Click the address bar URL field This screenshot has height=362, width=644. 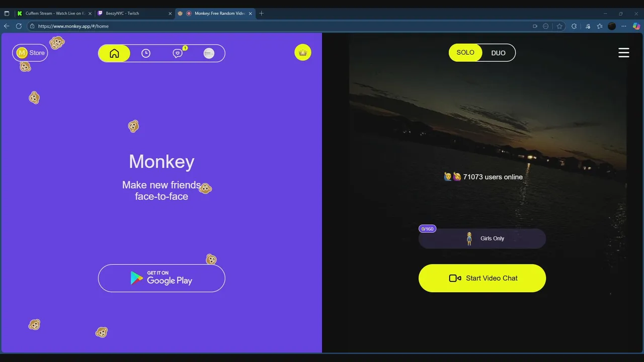282,26
